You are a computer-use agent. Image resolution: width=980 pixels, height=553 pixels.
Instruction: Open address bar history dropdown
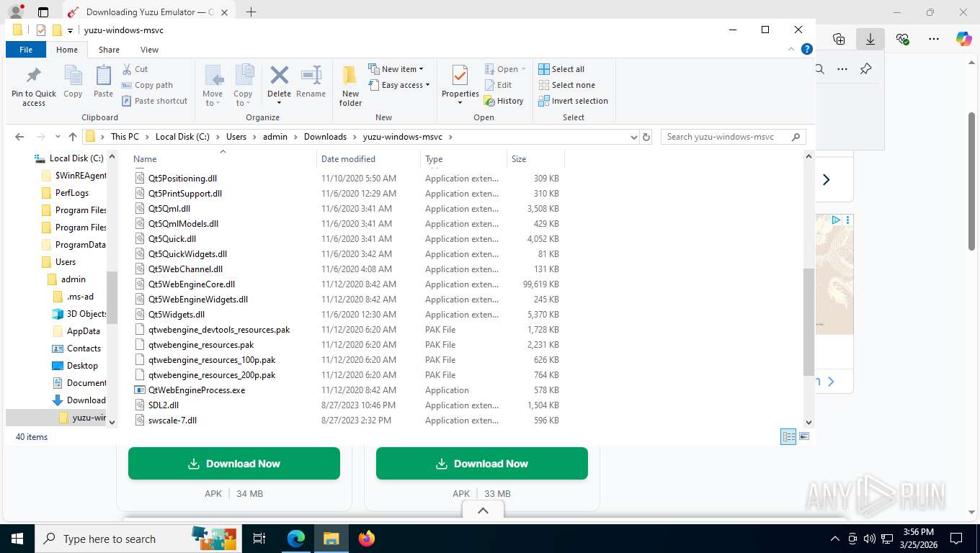click(x=633, y=137)
